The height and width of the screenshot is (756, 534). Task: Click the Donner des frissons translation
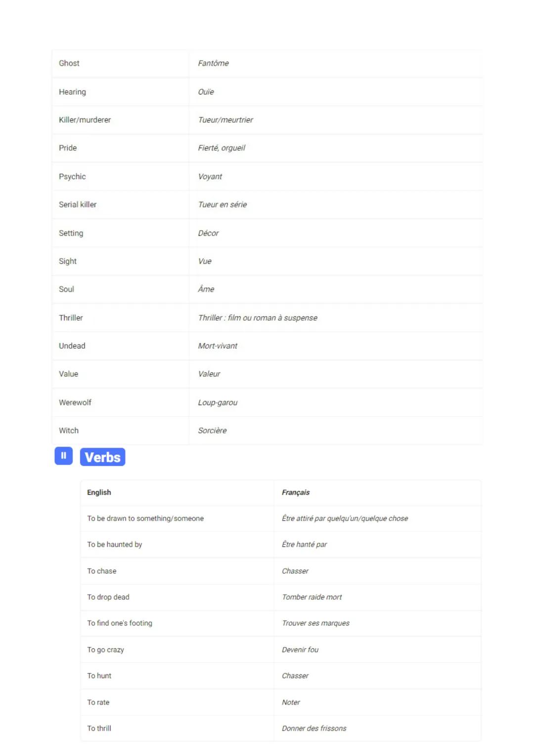click(x=314, y=728)
